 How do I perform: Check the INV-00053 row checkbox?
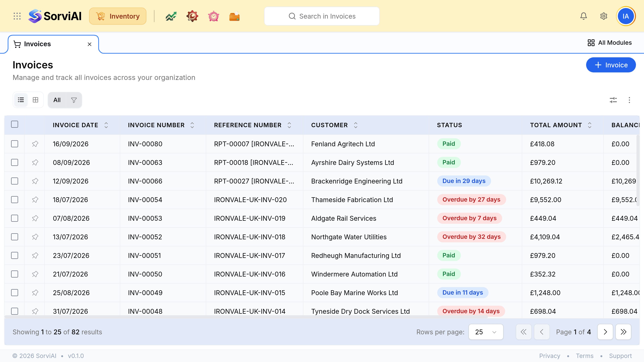14,218
